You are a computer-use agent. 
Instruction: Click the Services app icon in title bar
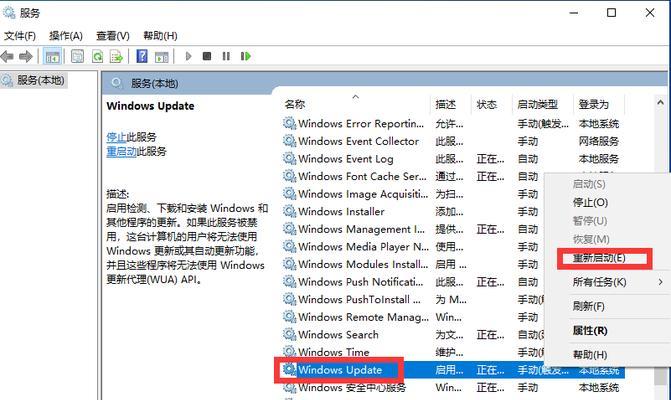(9, 13)
